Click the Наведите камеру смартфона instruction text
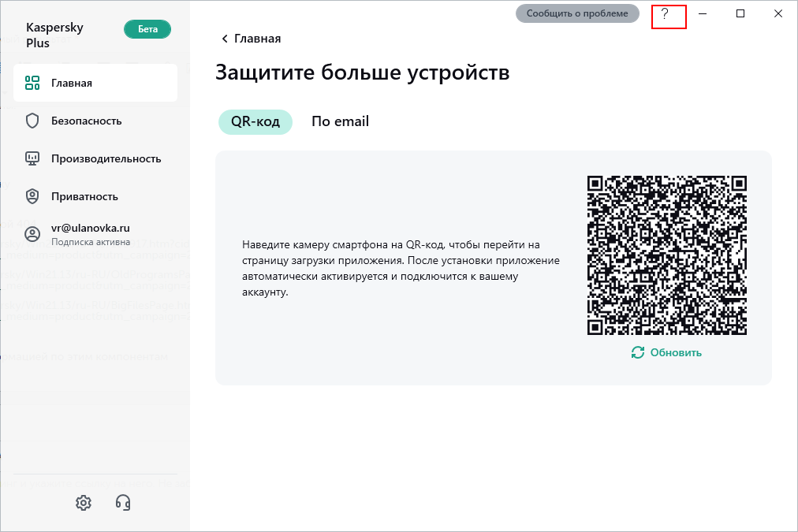798x532 pixels. tap(401, 268)
